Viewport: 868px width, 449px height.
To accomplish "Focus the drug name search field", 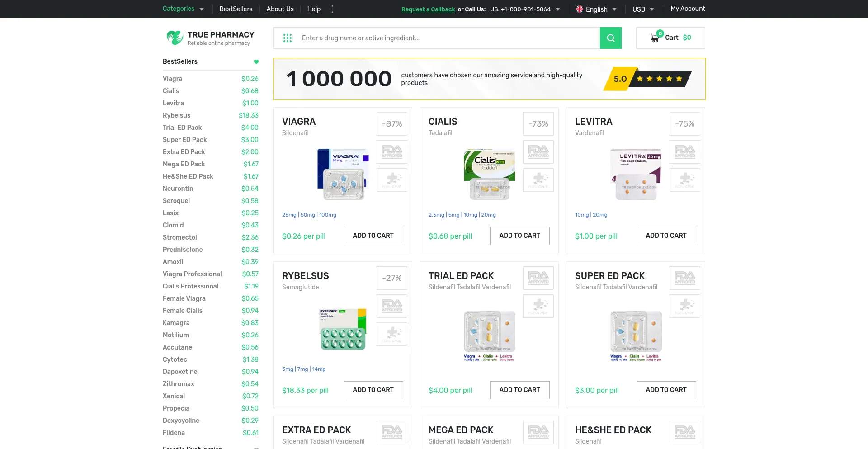I will tap(448, 38).
